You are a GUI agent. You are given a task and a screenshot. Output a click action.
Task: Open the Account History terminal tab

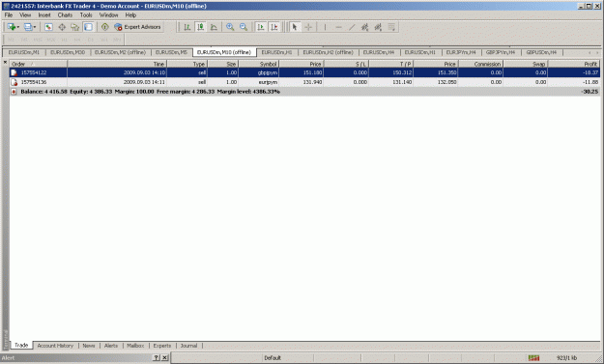55,346
